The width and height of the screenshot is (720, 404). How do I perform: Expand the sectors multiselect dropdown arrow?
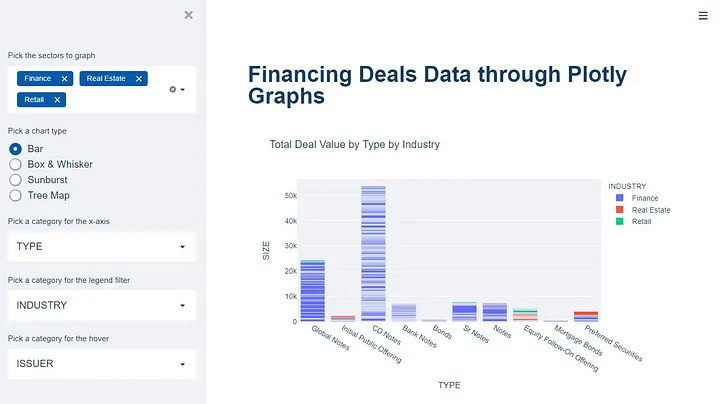pyautogui.click(x=183, y=89)
